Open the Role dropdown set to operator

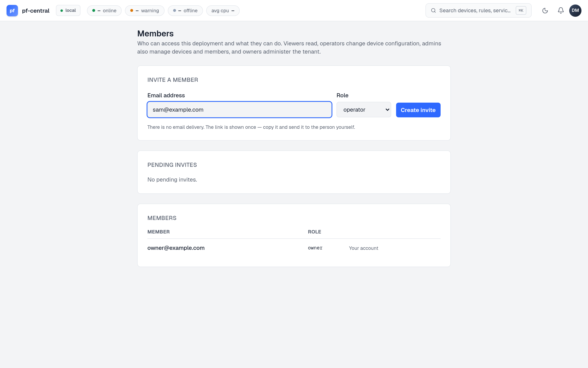tap(364, 110)
